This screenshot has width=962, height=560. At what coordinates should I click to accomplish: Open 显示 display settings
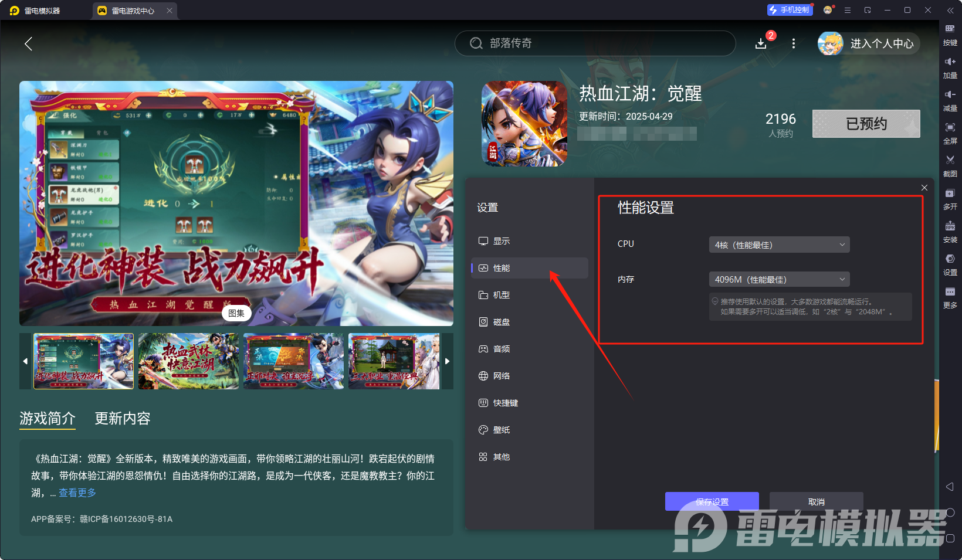tap(530, 241)
